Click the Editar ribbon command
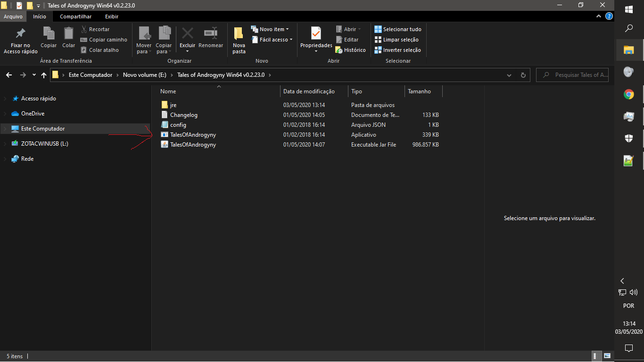This screenshot has width=644, height=362. point(347,40)
